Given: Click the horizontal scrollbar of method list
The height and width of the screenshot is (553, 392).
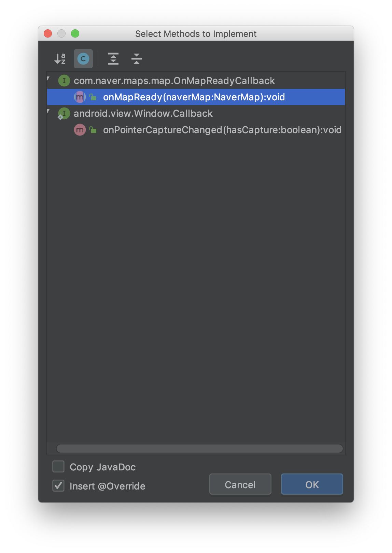Looking at the screenshot, I should tap(200, 448).
